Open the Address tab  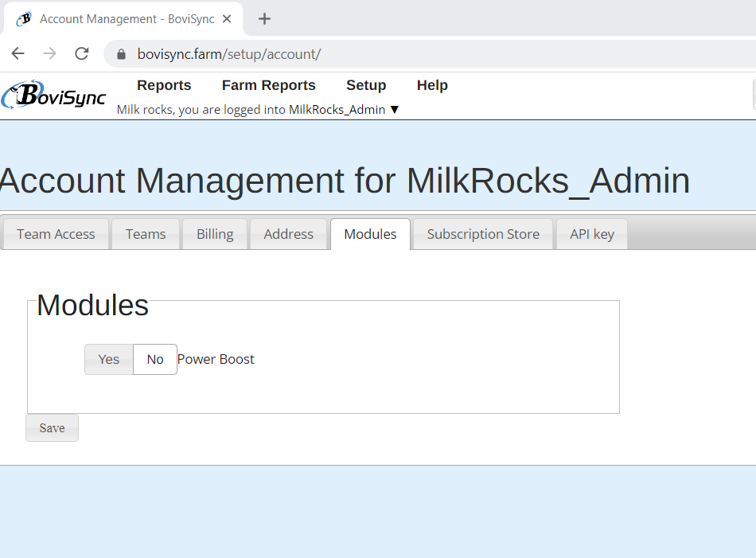288,234
